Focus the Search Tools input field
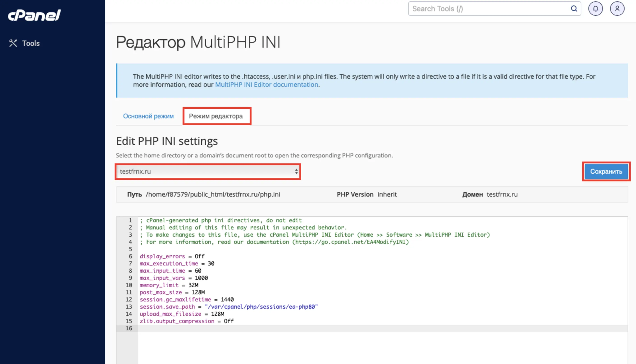The width and height of the screenshot is (636, 364). point(494,9)
